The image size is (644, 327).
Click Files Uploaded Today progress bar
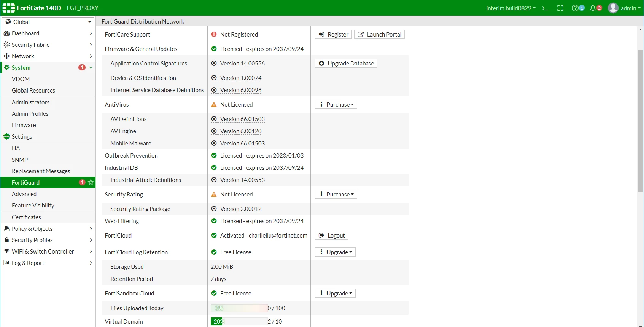pyautogui.click(x=239, y=308)
